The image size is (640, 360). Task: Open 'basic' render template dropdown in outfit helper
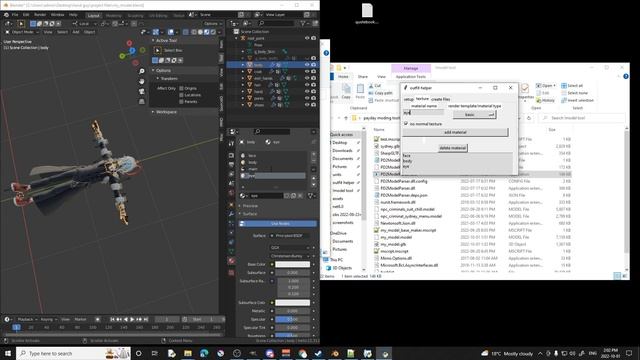pos(474,115)
